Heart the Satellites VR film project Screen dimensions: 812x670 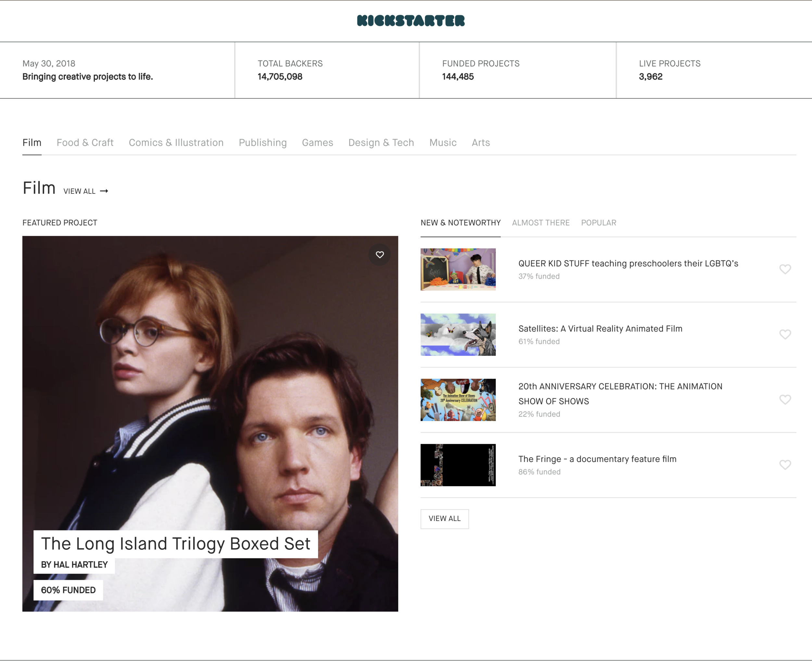785,334
